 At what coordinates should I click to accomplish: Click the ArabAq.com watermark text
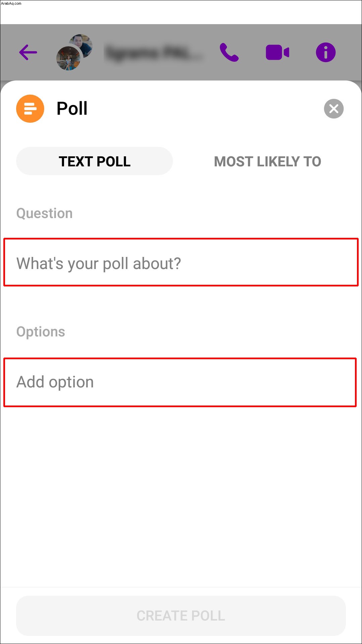pos(11,3)
